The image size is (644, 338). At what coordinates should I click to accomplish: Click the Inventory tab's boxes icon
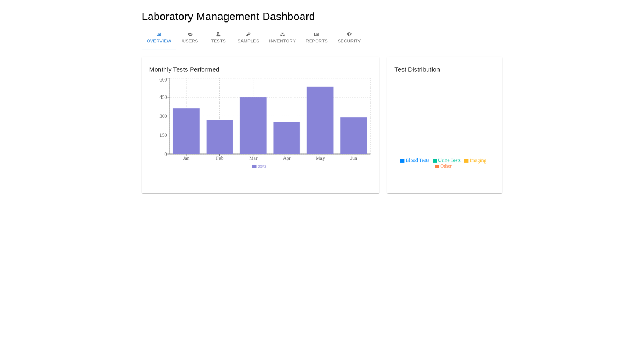tap(282, 34)
